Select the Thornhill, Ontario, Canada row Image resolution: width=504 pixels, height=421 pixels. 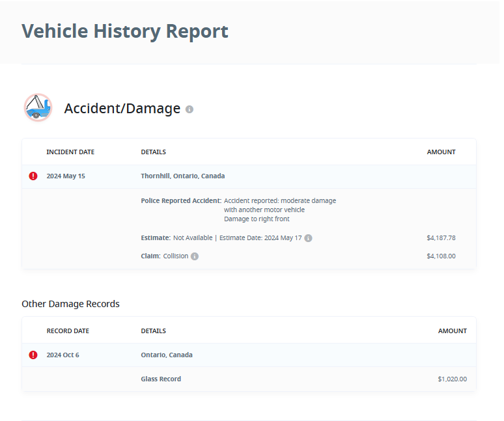click(249, 176)
